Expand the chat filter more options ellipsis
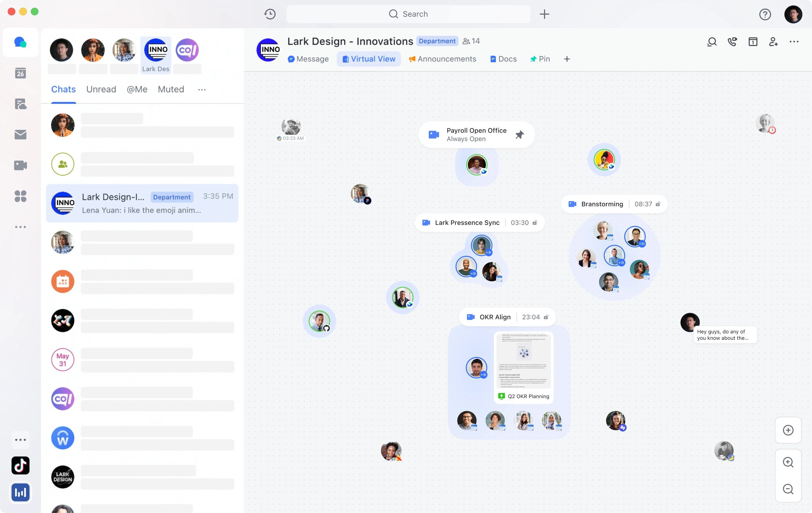Viewport: 812px width, 513px height. click(202, 89)
